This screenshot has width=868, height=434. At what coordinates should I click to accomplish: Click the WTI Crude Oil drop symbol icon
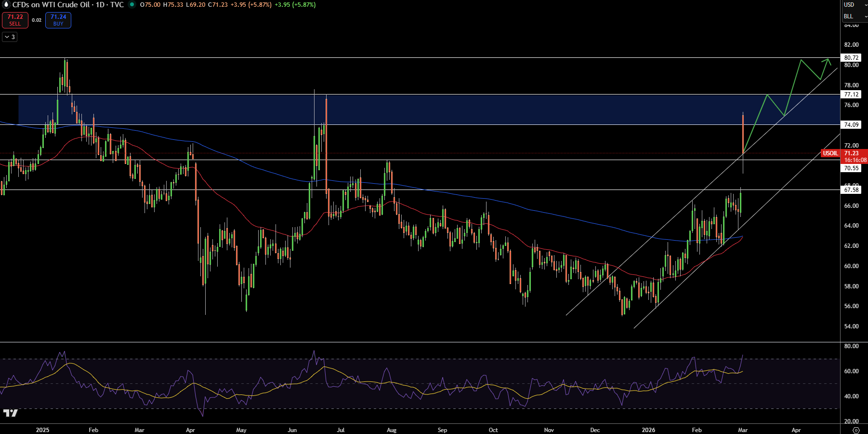[x=6, y=4]
